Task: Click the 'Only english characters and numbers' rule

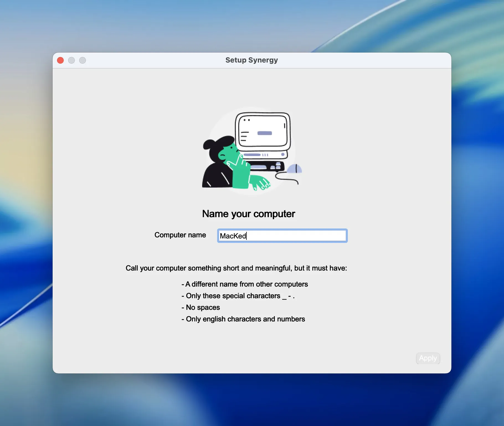Action: (243, 319)
